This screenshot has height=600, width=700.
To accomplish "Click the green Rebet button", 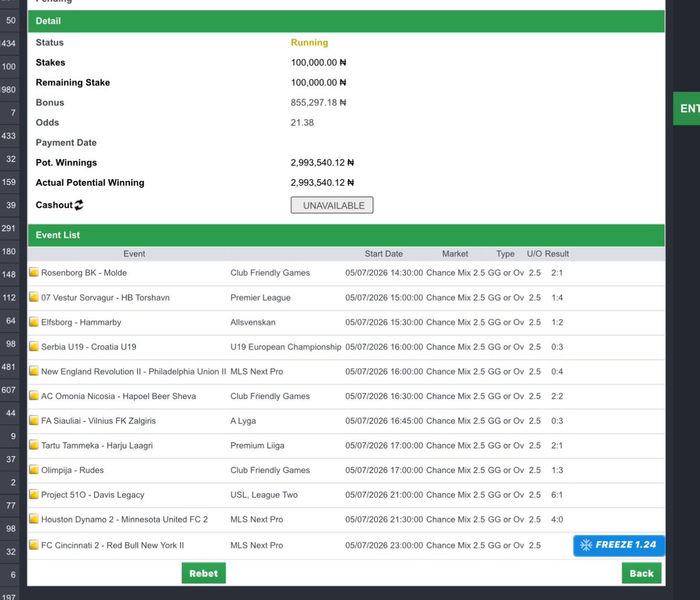I will (204, 573).
